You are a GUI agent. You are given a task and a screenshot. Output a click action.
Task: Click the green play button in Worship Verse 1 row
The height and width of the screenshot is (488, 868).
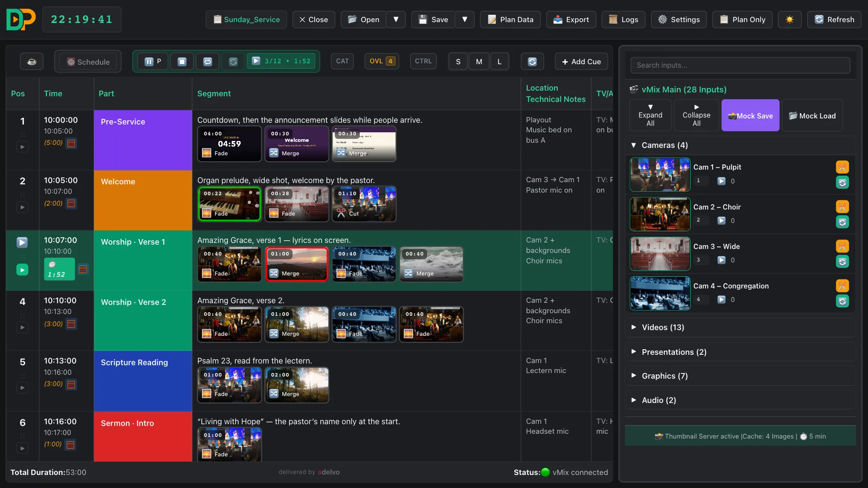(23, 270)
